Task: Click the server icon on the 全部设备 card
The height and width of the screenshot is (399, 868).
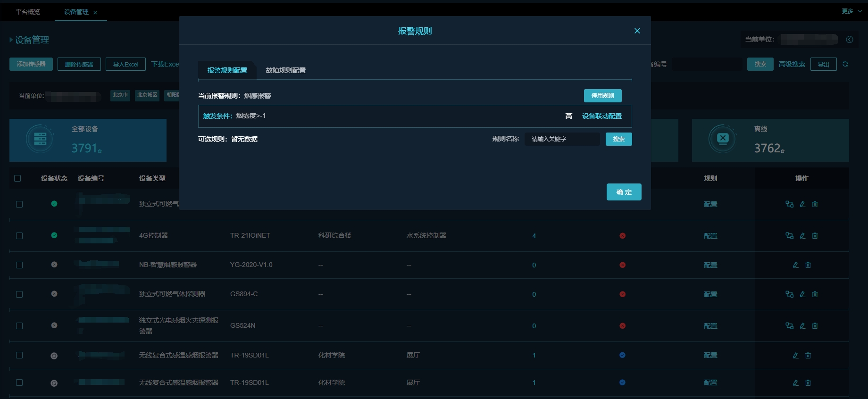Action: 40,139
